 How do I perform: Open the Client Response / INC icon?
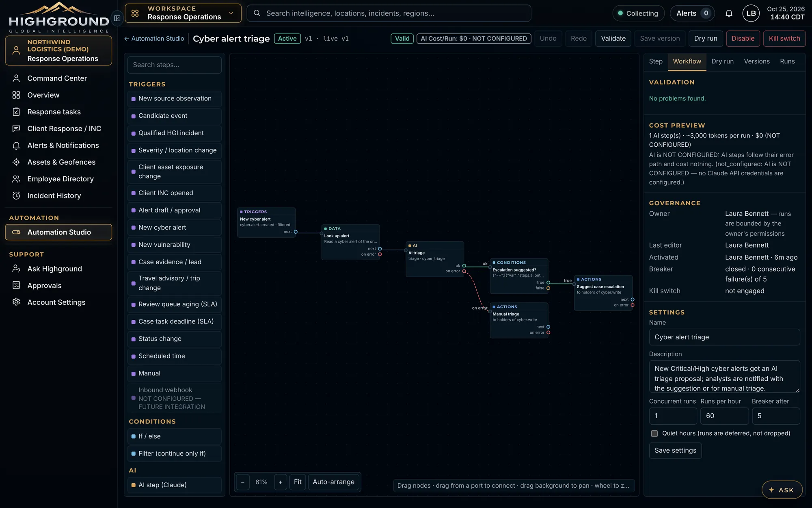(16, 128)
